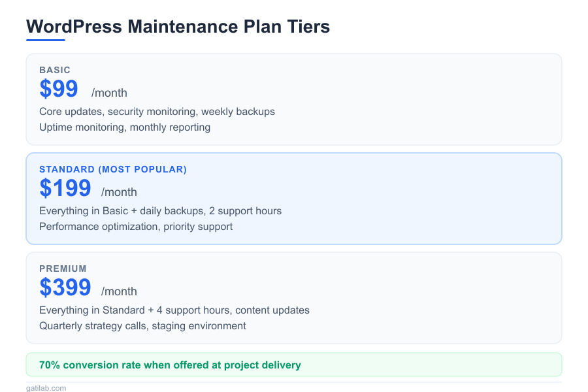This screenshot has width=588, height=392.
Task: Click /month next to the $199 price
Action: (x=119, y=192)
